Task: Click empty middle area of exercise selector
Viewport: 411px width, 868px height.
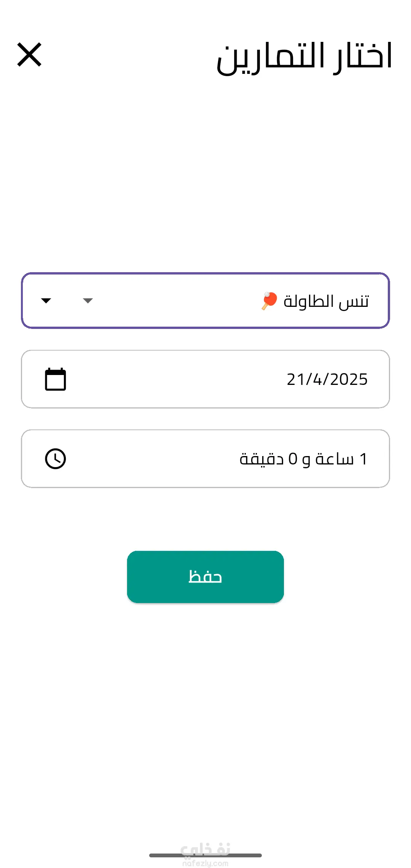Action: tap(175, 301)
